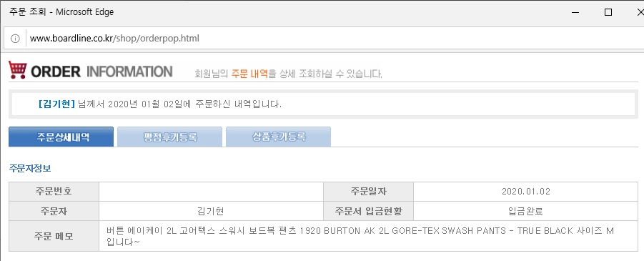644x261 pixels.
Task: Open the 평점후기등록 tab
Action: (x=170, y=137)
